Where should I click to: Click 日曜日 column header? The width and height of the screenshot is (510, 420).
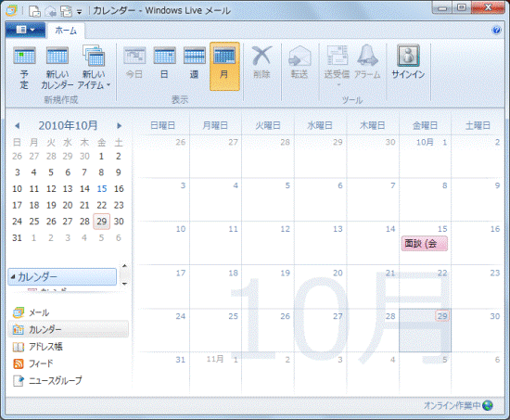pos(162,125)
